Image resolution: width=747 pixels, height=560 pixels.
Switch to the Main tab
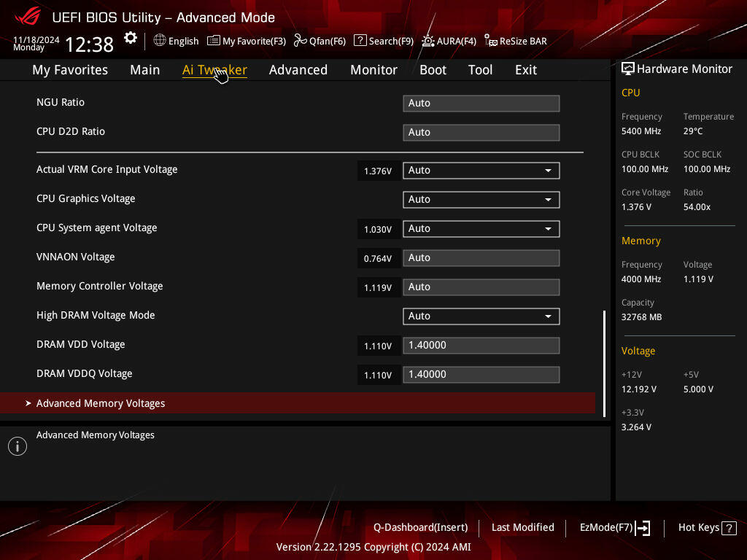point(145,70)
